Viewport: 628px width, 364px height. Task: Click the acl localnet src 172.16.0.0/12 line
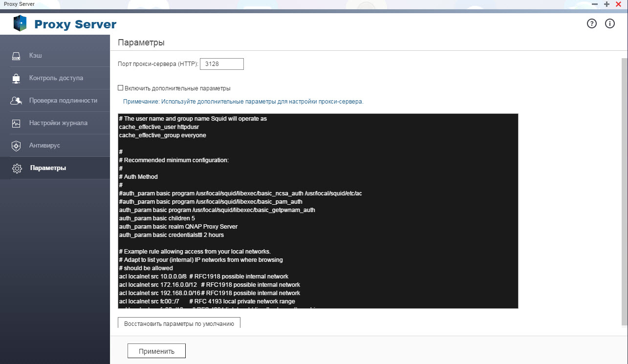(x=209, y=285)
